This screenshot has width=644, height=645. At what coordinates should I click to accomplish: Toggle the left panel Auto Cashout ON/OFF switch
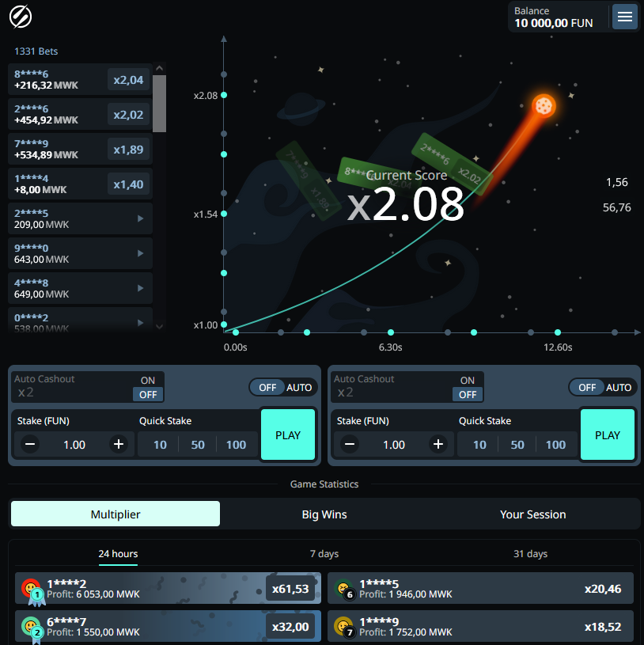pos(148,387)
